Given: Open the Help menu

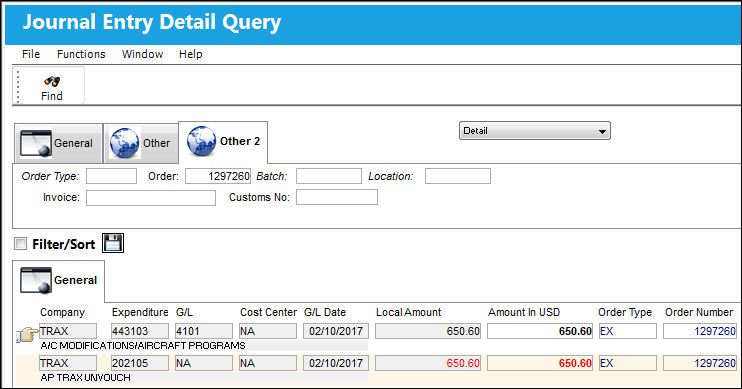Looking at the screenshot, I should (191, 54).
